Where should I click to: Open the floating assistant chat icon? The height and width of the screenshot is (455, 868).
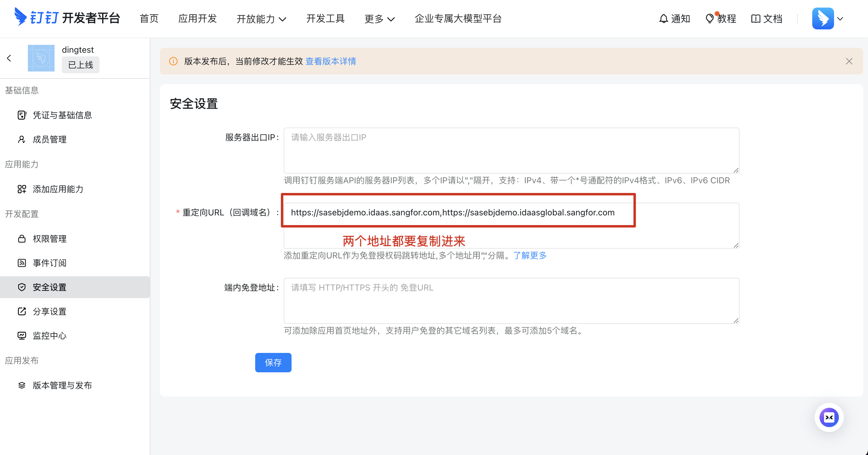tap(829, 417)
